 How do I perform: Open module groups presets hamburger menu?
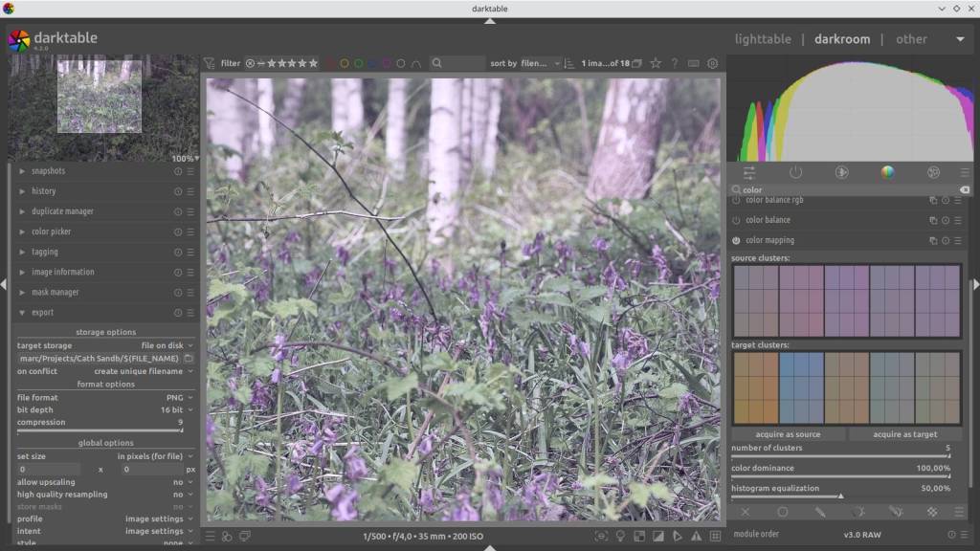965,172
